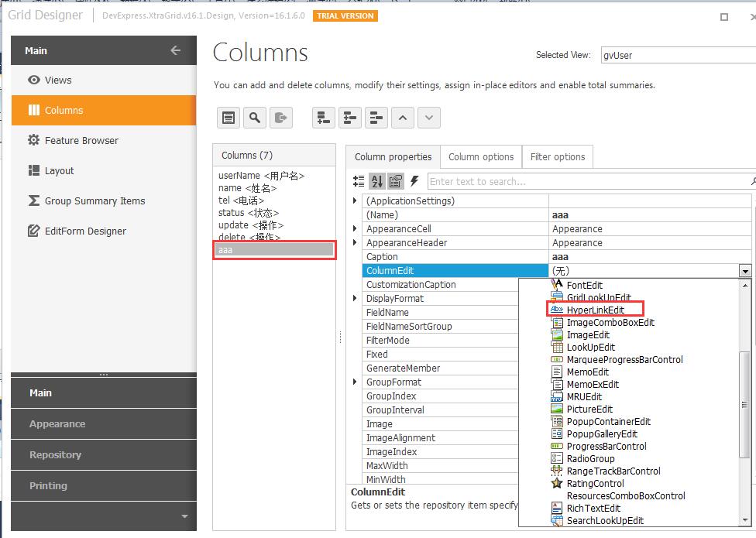Move selected column up with arrow button

tap(403, 118)
